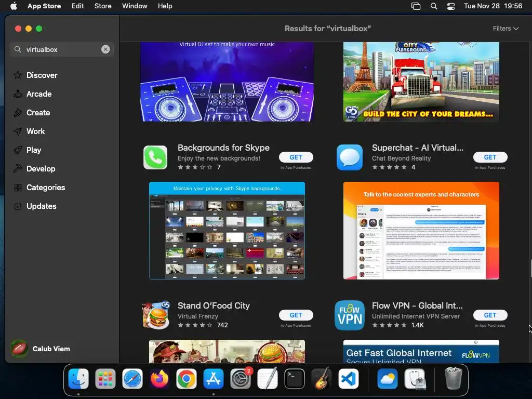Open the cloud weather app in Dock
Viewport: 532px width, 399px height.
[388, 379]
